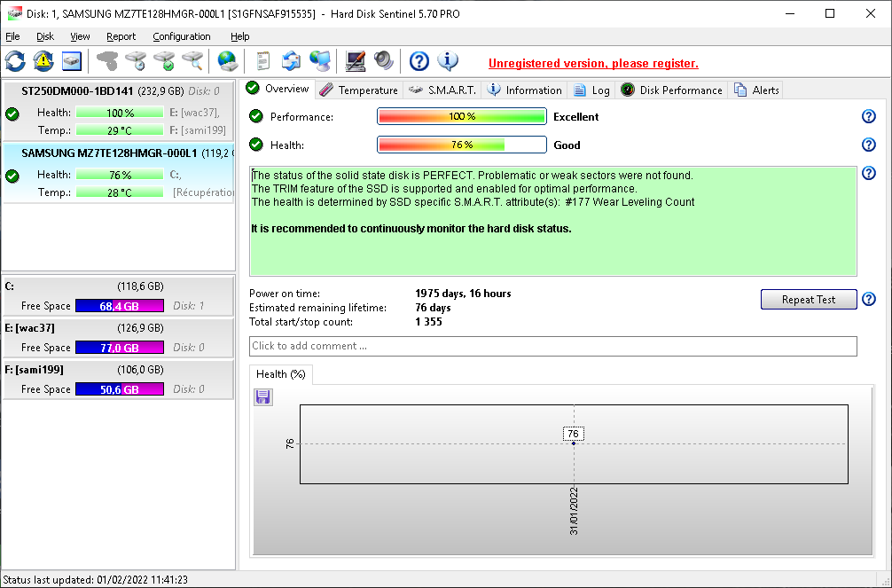Open the File menu
Viewport: 892px width, 588px height.
pos(12,36)
